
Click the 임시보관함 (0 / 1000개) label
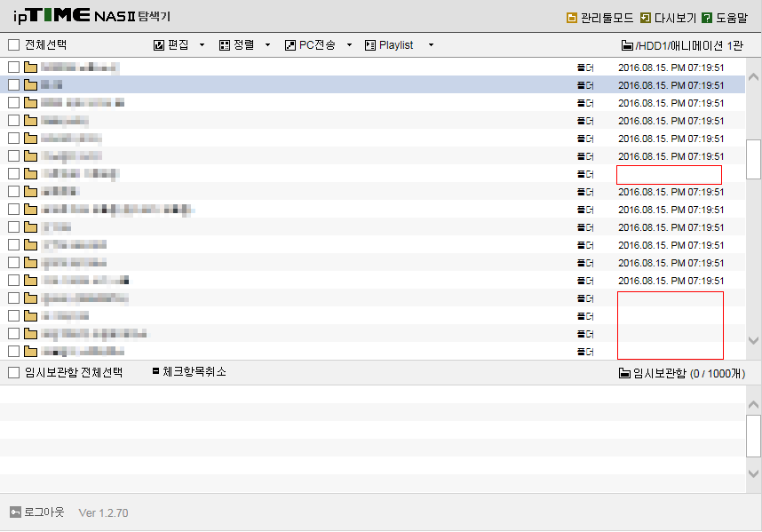click(689, 373)
